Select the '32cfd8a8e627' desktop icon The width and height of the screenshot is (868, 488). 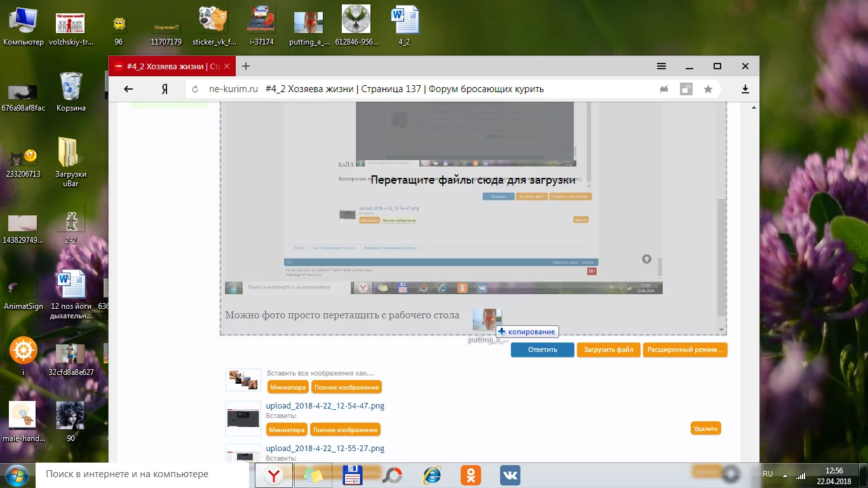click(71, 360)
